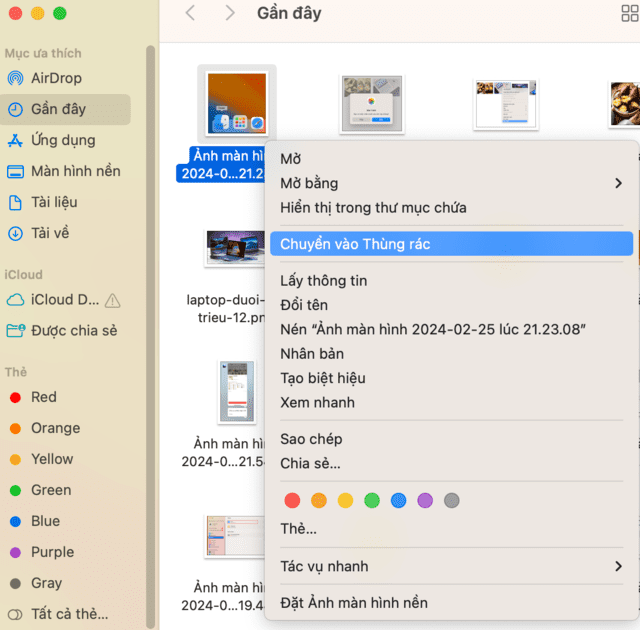Click the laptop-duoi-trieu-12 filename
This screenshot has height=630, width=640.
pos(226,308)
